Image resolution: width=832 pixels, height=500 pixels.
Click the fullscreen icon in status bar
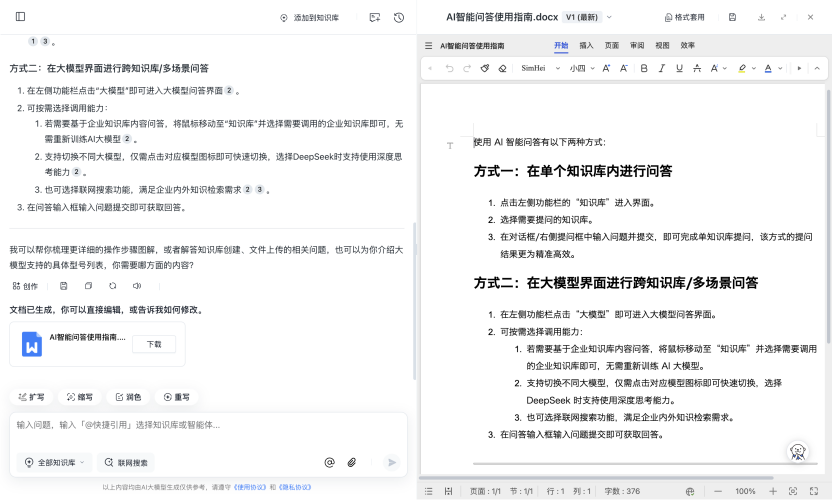pyautogui.click(x=814, y=492)
